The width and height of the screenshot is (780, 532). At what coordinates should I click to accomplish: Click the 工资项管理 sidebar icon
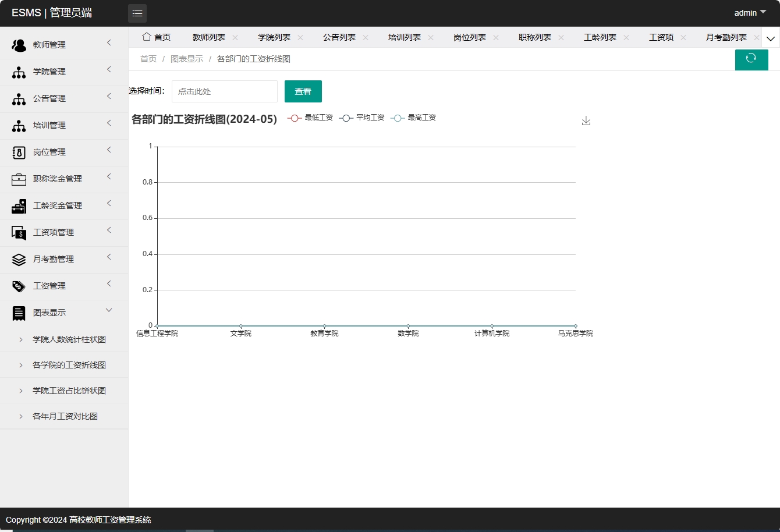[19, 232]
